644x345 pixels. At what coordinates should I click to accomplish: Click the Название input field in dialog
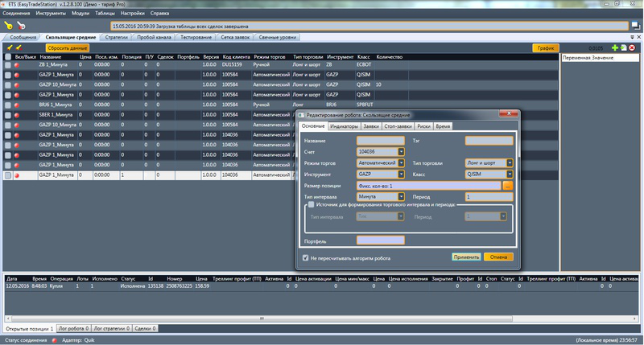click(x=380, y=141)
